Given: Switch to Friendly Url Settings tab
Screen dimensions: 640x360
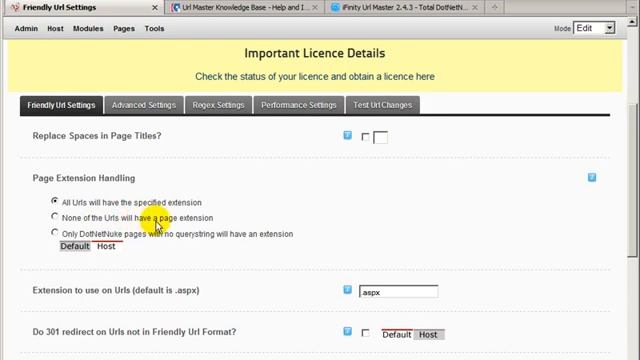Looking at the screenshot, I should [x=61, y=105].
